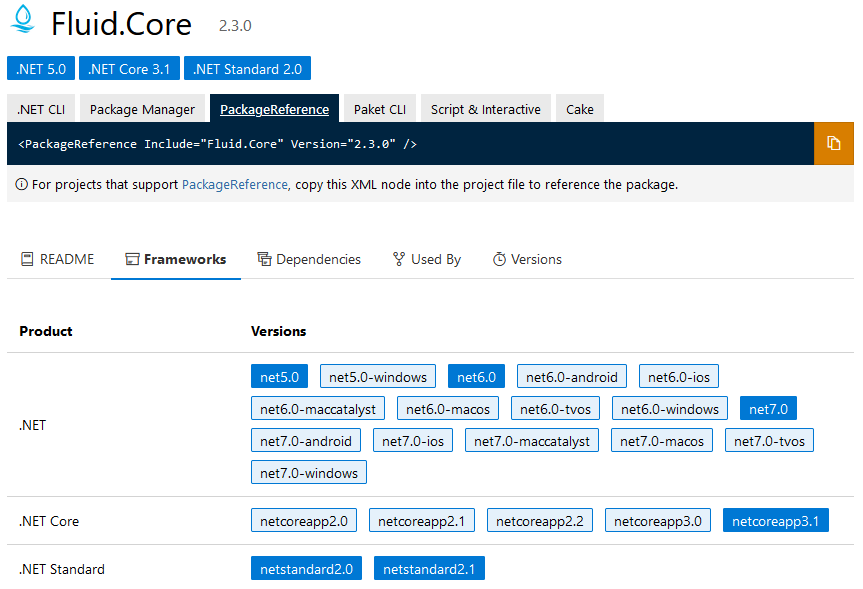Open the Versions history tab

coord(527,259)
